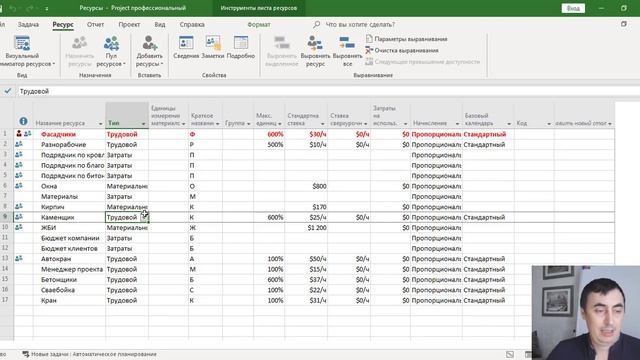Select row header 9
This screenshot has height=360, width=640.
(7, 217)
